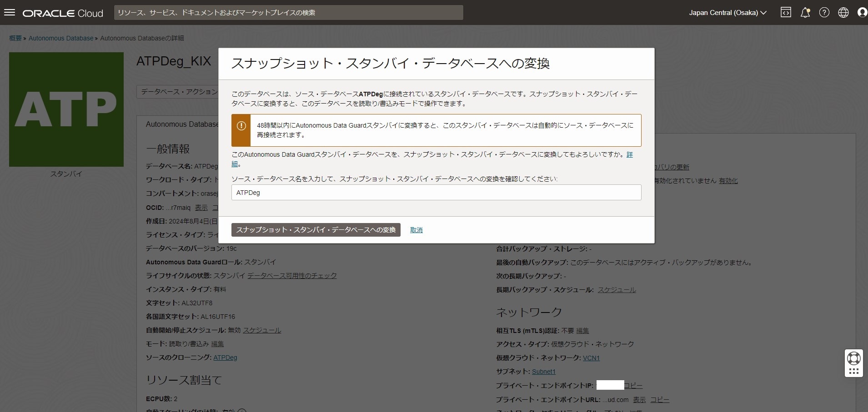The width and height of the screenshot is (868, 412).
Task: Open the user profile icon
Action: pyautogui.click(x=862, y=13)
